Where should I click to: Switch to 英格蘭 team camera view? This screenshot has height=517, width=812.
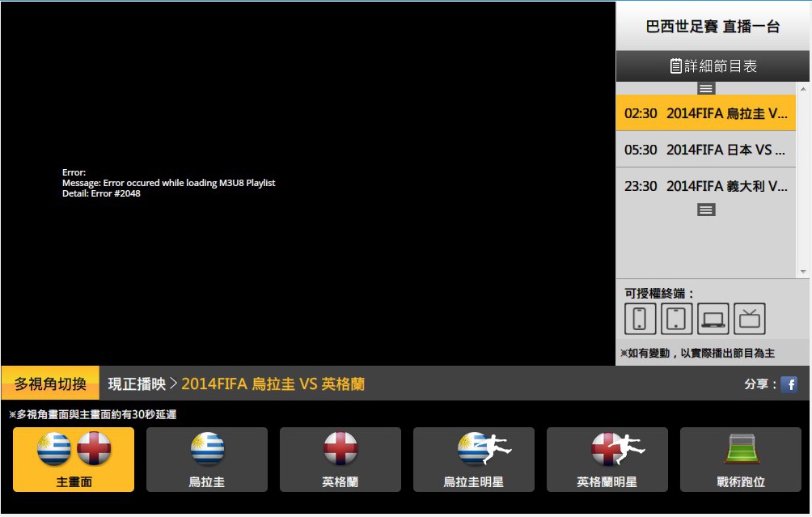pos(340,460)
